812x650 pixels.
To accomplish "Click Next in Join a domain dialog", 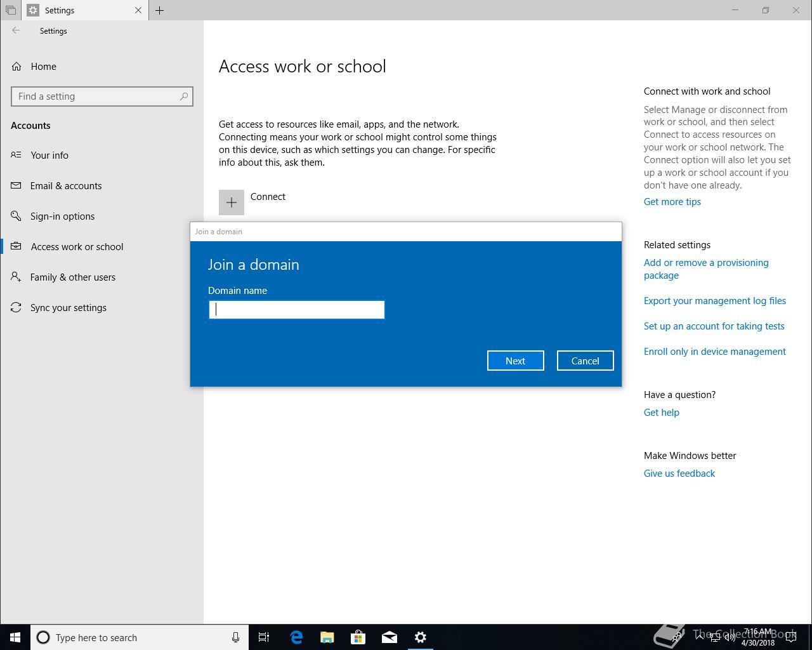I will [x=515, y=361].
